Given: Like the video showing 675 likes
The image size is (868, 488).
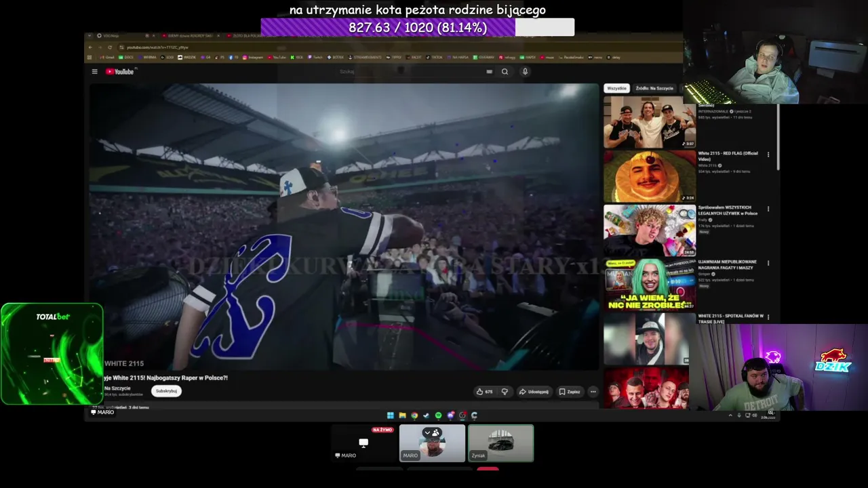Looking at the screenshot, I should point(484,392).
